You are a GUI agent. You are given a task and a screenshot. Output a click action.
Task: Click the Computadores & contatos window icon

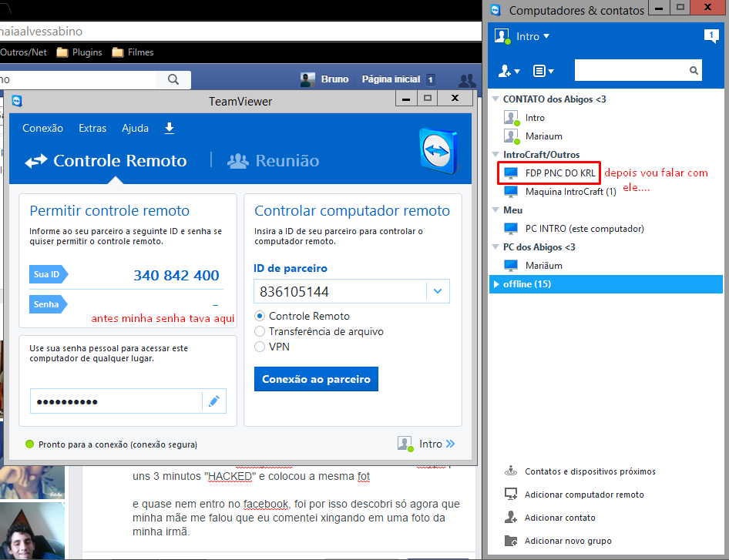[x=496, y=10]
